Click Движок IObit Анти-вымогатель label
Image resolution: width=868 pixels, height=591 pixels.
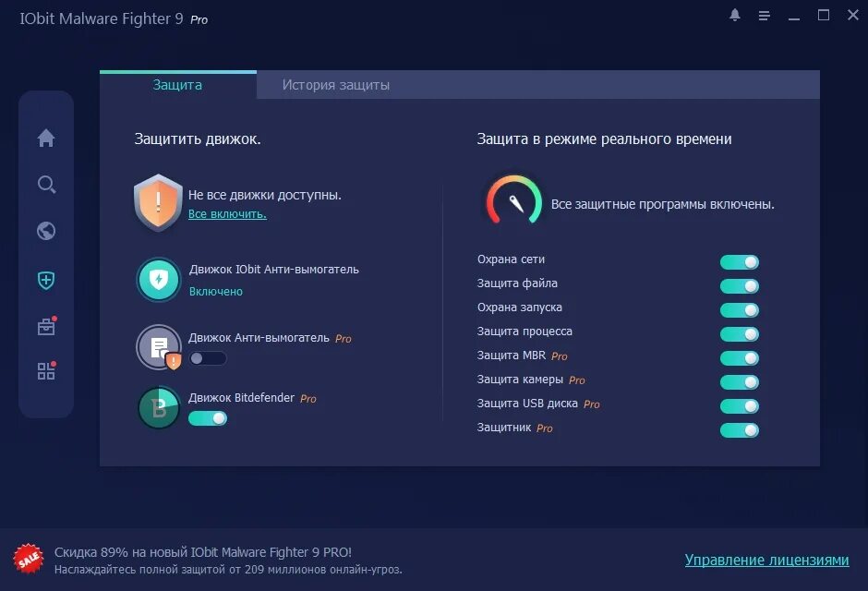pyautogui.click(x=274, y=270)
